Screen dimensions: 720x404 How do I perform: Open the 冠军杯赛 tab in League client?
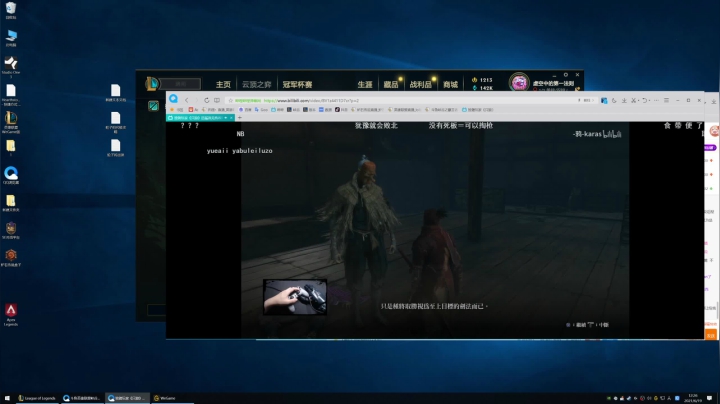tap(298, 84)
